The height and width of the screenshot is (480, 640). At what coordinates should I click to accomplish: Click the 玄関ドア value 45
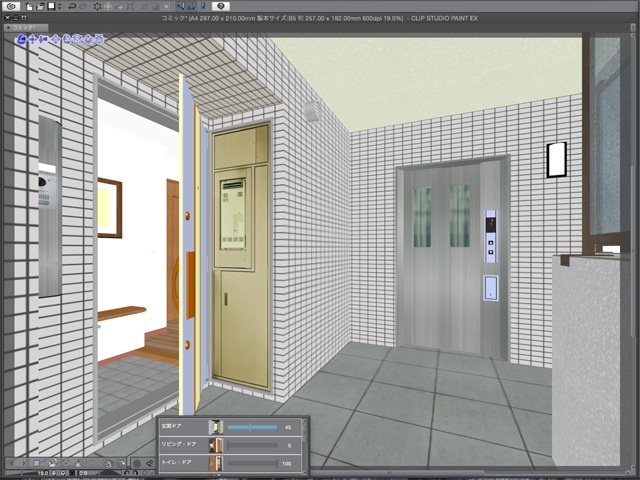(x=288, y=427)
